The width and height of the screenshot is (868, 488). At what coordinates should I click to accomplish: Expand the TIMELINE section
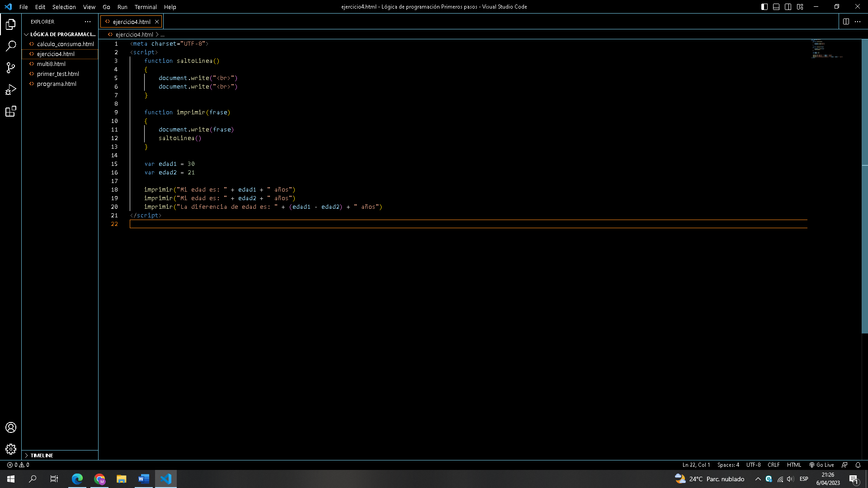pyautogui.click(x=60, y=455)
